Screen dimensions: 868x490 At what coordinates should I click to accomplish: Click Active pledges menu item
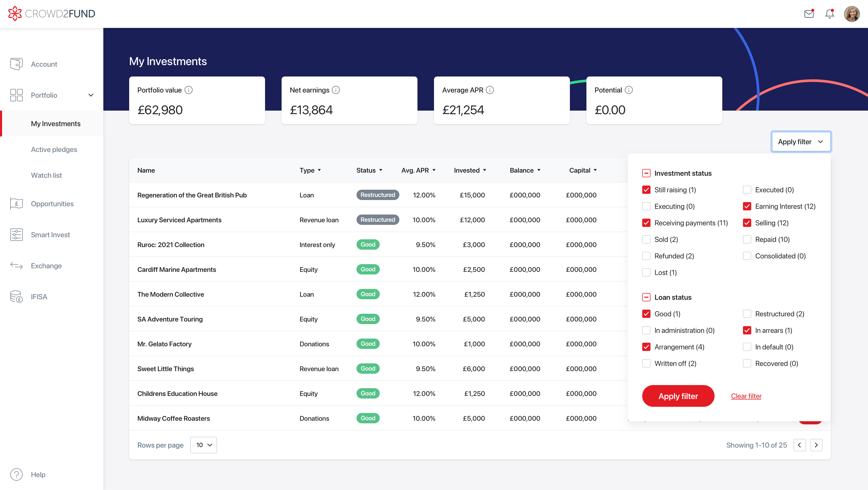pyautogui.click(x=54, y=149)
